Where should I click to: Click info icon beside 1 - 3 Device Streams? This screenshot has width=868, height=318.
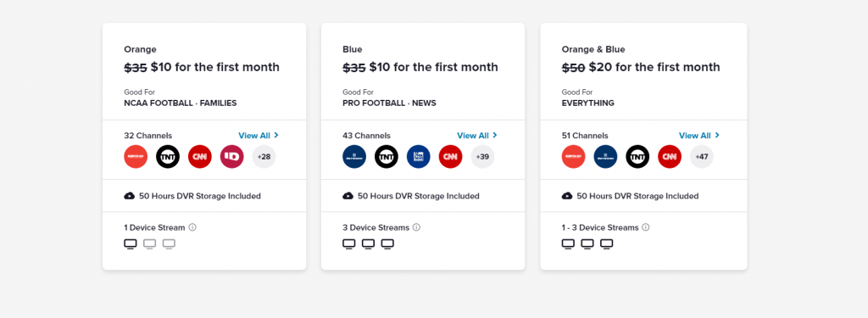pyautogui.click(x=645, y=227)
